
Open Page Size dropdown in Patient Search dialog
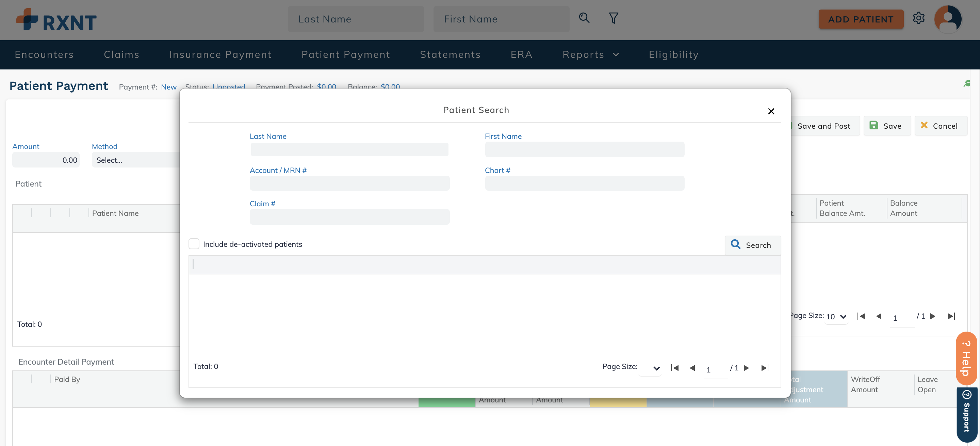click(x=650, y=368)
